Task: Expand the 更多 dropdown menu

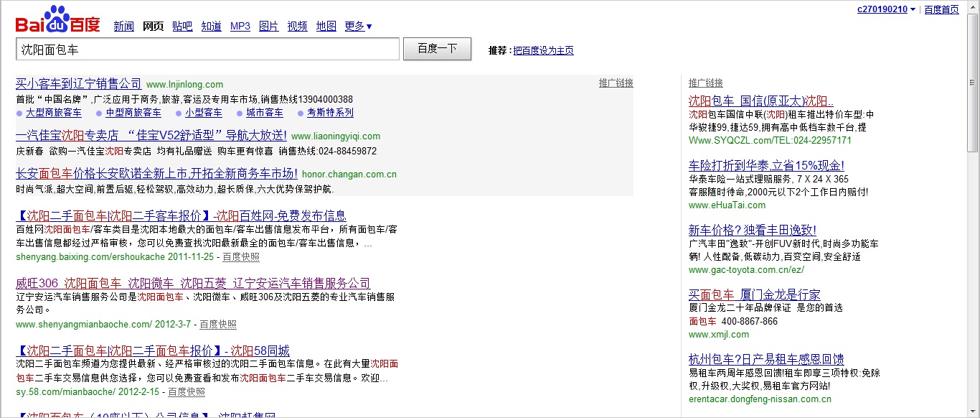Action: click(358, 27)
